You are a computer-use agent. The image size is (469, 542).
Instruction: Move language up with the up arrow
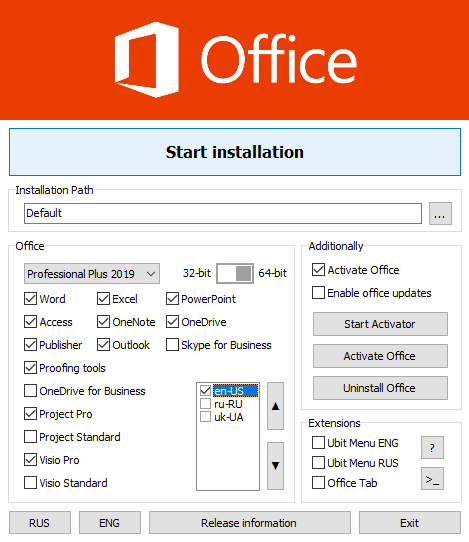pos(275,406)
